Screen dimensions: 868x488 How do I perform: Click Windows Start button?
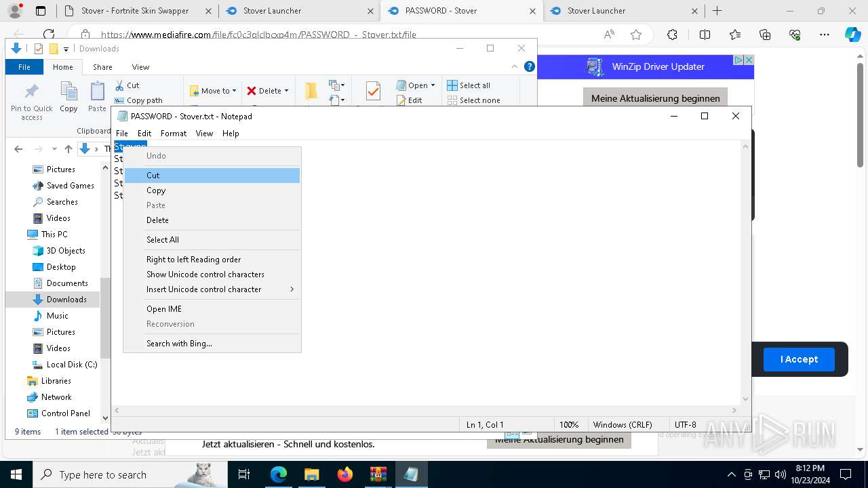pos(16,474)
